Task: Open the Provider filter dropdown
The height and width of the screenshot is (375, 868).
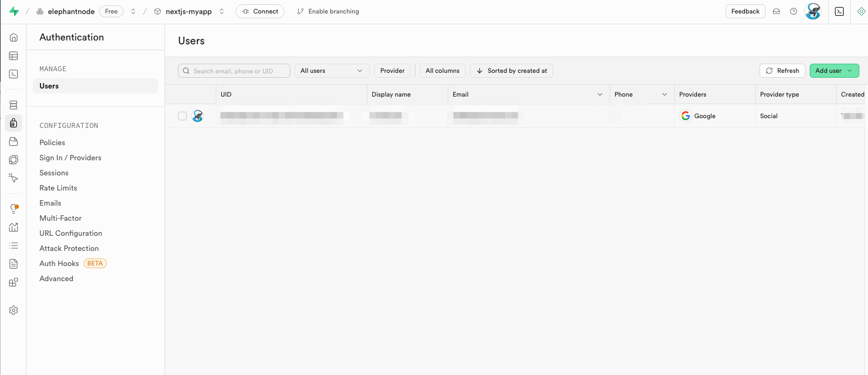Action: point(392,71)
